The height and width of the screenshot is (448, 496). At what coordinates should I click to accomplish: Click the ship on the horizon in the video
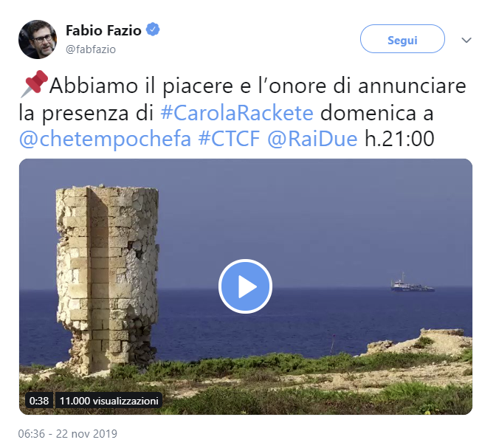pyautogui.click(x=412, y=283)
